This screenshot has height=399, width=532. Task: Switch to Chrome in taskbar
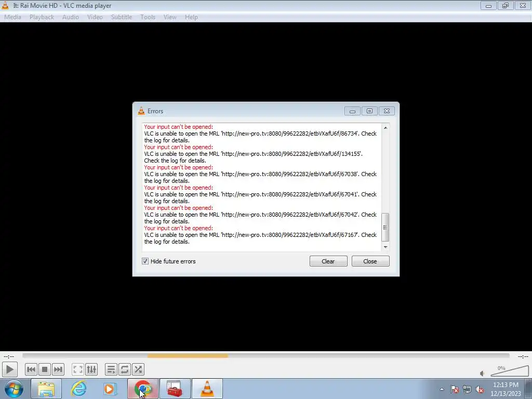tap(142, 389)
